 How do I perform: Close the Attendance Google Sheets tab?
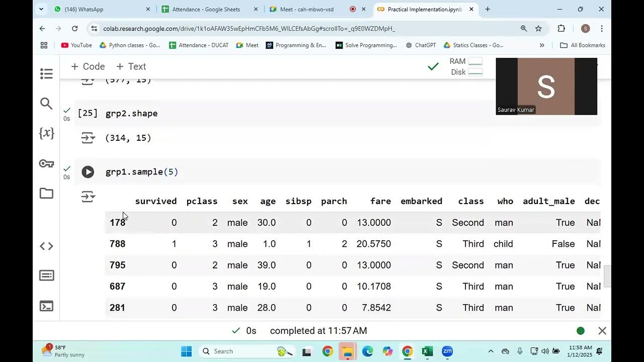tap(256, 9)
